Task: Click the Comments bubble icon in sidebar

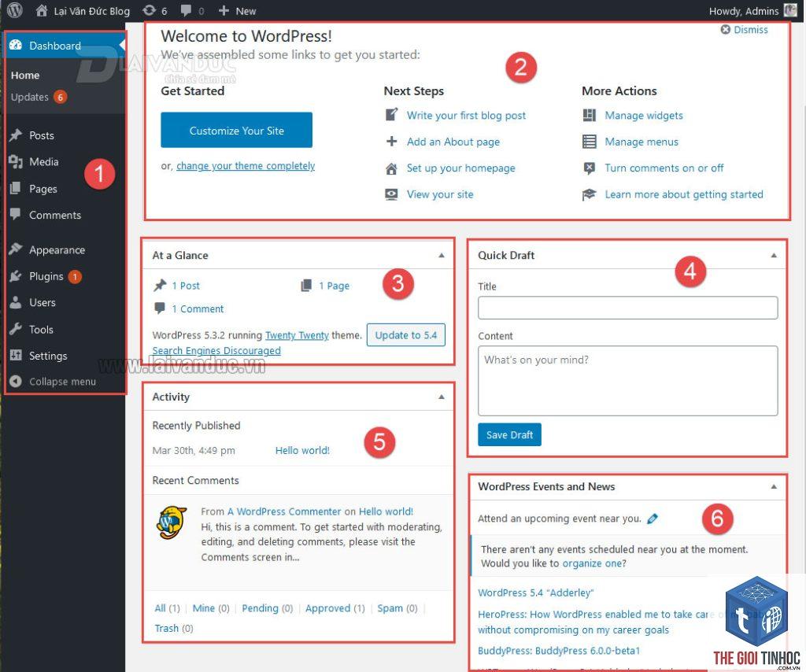Action: 16,214
